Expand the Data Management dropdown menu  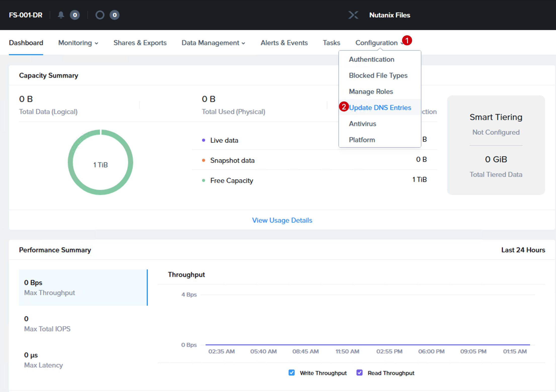[213, 43]
